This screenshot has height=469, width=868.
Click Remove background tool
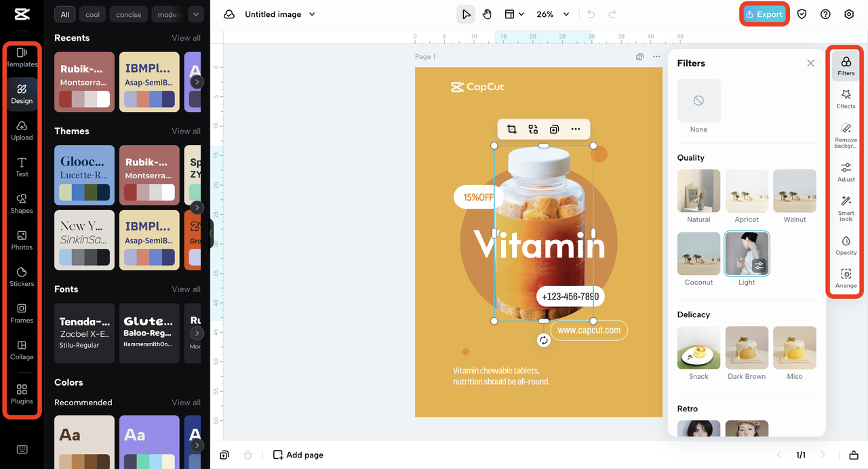[x=846, y=136]
